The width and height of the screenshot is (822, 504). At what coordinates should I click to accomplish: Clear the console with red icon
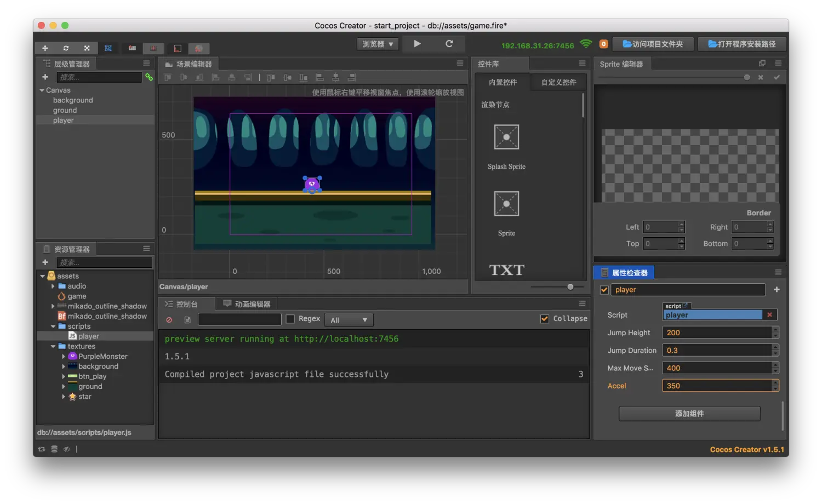coord(169,320)
